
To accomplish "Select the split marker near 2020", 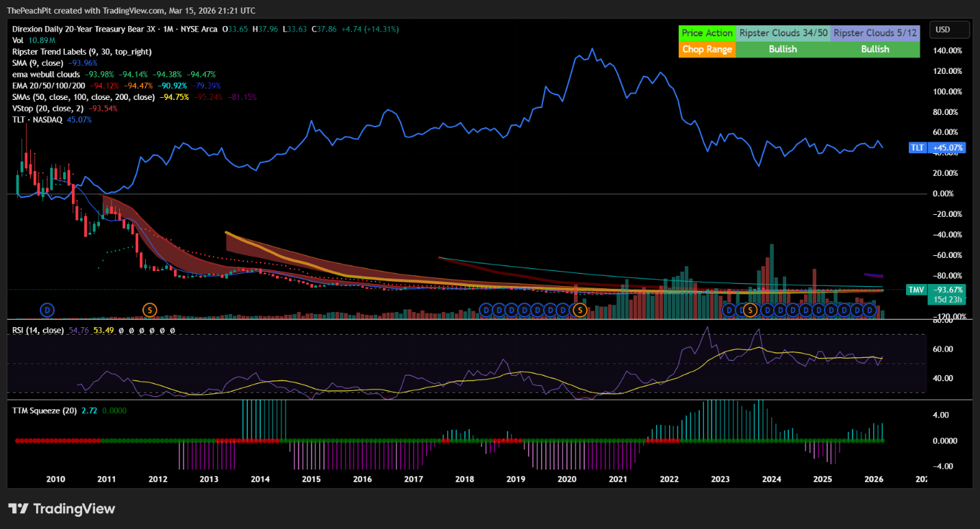I will pyautogui.click(x=579, y=310).
